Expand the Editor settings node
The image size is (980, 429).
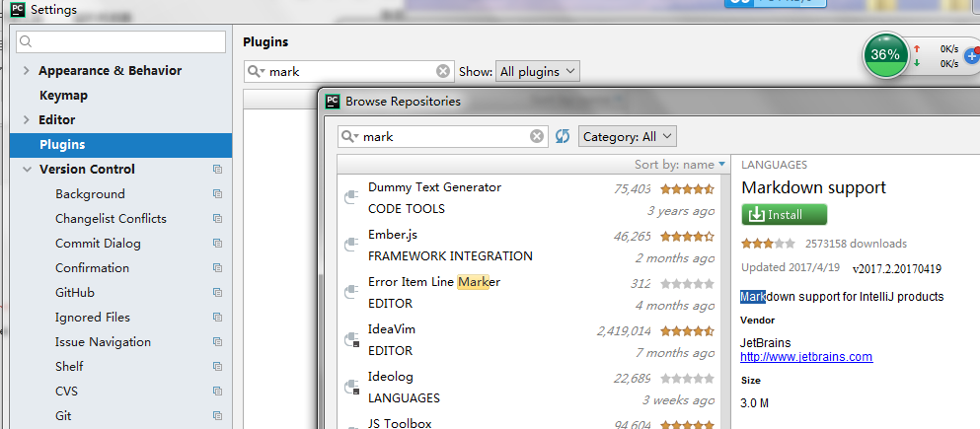click(26, 120)
